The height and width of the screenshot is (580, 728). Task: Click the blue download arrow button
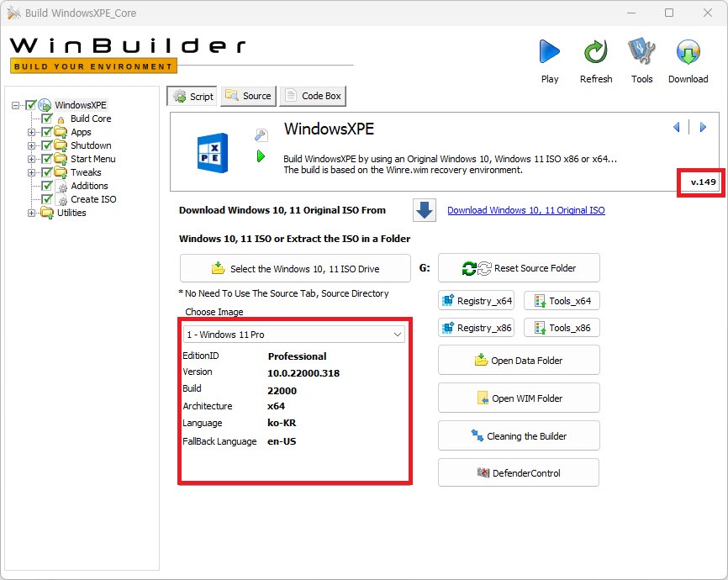pyautogui.click(x=425, y=210)
